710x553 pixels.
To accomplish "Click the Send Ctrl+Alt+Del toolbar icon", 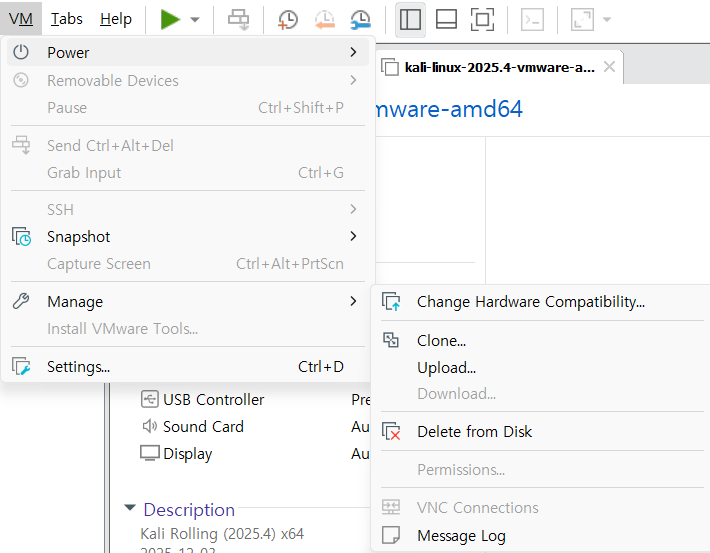I will 239,19.
